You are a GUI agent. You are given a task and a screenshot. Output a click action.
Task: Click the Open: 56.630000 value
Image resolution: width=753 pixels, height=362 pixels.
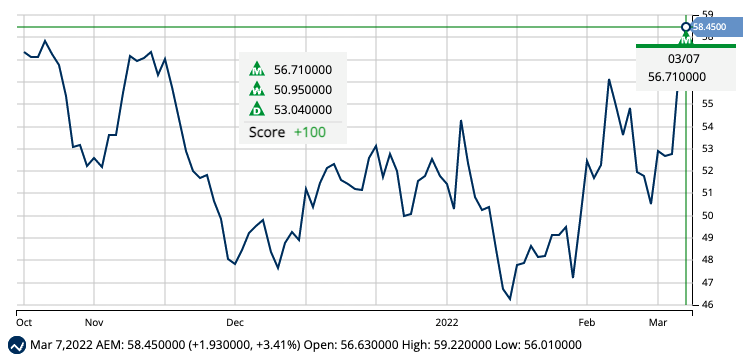tap(352, 345)
